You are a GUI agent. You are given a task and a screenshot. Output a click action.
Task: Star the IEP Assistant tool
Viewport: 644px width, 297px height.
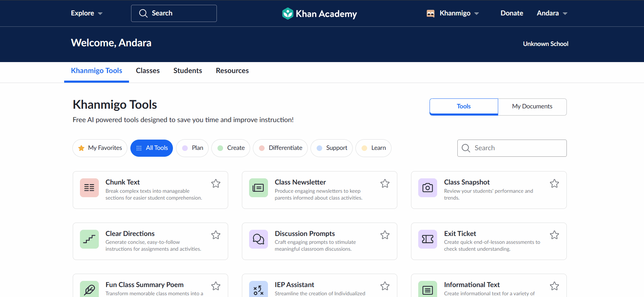(385, 286)
